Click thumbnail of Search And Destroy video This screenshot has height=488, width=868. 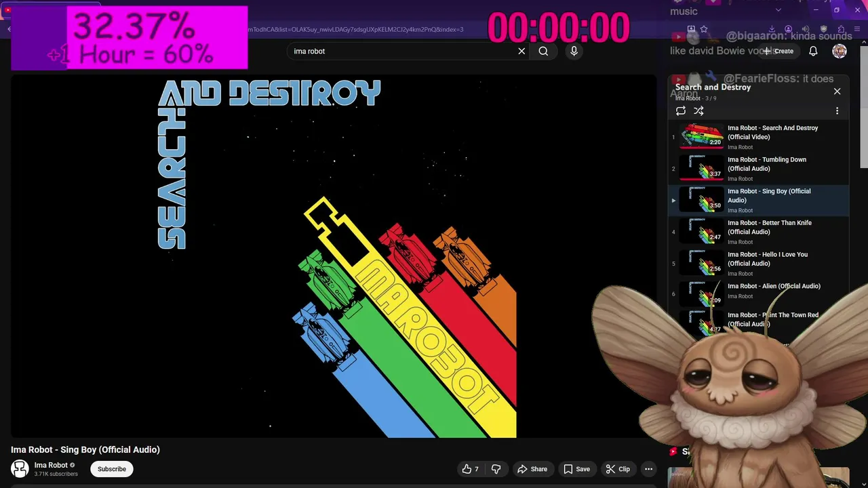coord(702,136)
